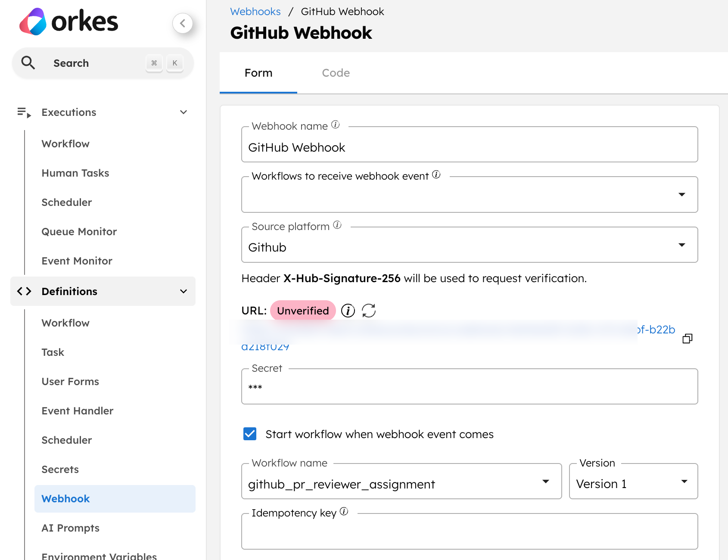Click the Source platform info icon
The height and width of the screenshot is (560, 728).
(x=337, y=225)
